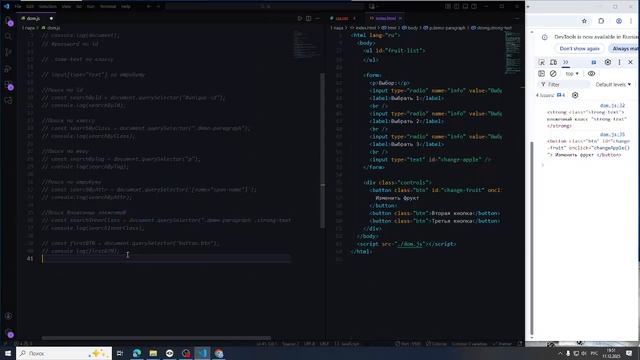640x360 pixels.
Task: Open Google Chrome from the taskbar
Action: pos(219,353)
